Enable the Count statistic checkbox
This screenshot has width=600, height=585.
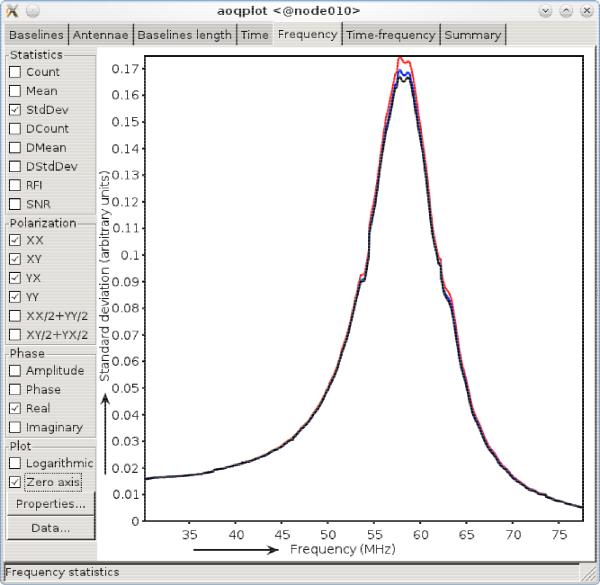coord(15,72)
